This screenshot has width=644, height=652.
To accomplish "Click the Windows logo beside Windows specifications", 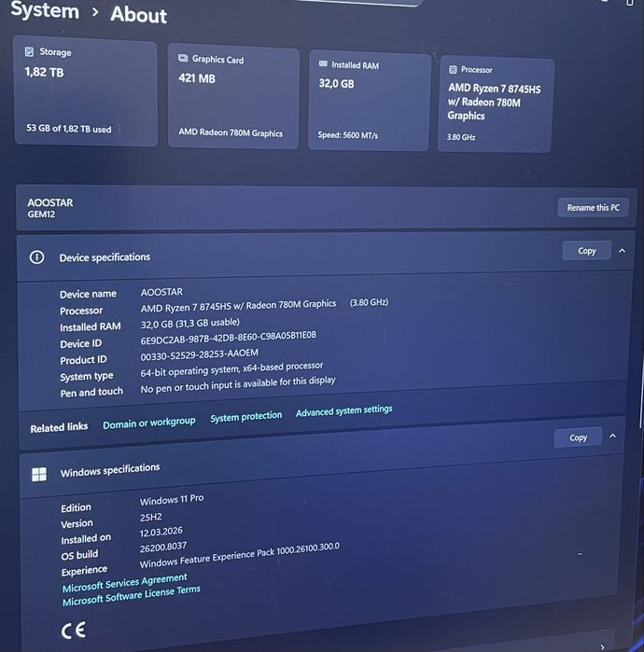I will click(x=39, y=474).
